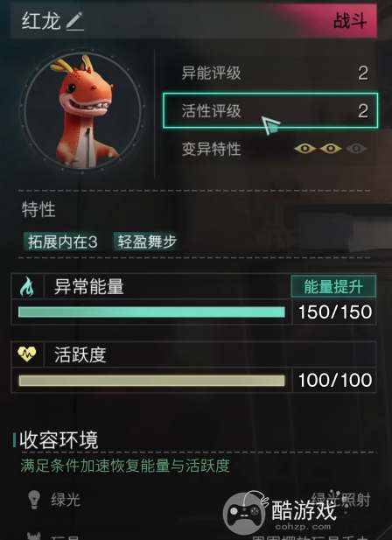The height and width of the screenshot is (540, 392).
Task: Click the heartbeat icon for 活跃度
Action: click(27, 354)
